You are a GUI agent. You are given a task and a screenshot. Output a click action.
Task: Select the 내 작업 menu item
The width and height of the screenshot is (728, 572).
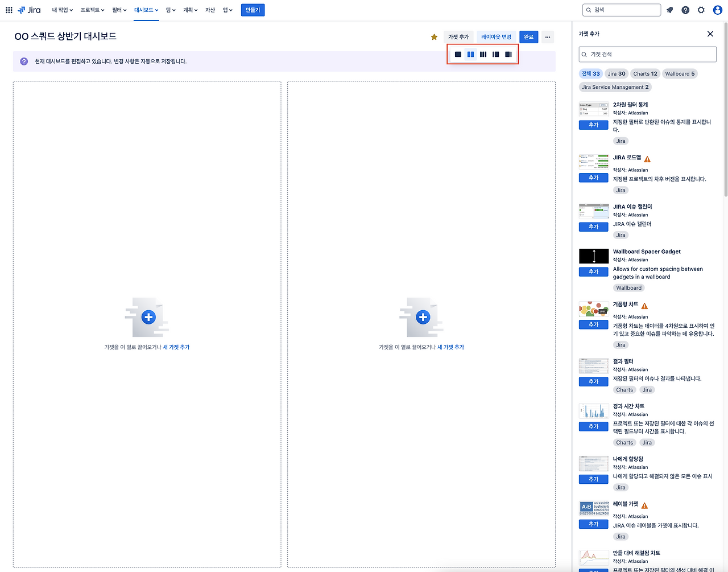click(x=61, y=10)
